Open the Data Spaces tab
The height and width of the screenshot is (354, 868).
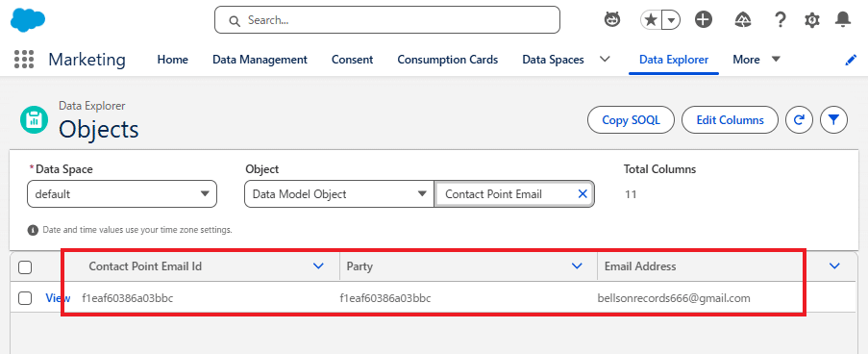(553, 60)
